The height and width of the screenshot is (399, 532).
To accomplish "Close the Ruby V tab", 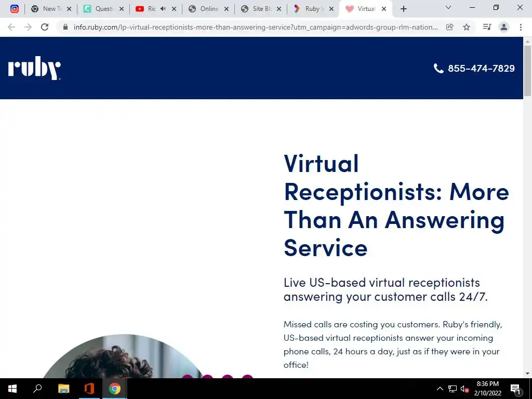I will [x=331, y=9].
